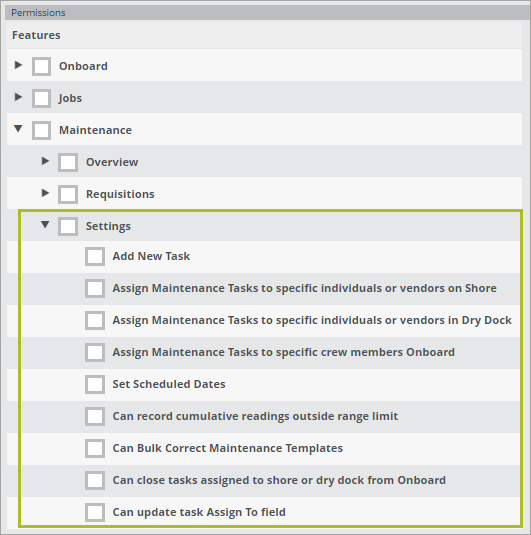Select the Settings checkbox
Image resolution: width=531 pixels, height=535 pixels.
click(68, 226)
